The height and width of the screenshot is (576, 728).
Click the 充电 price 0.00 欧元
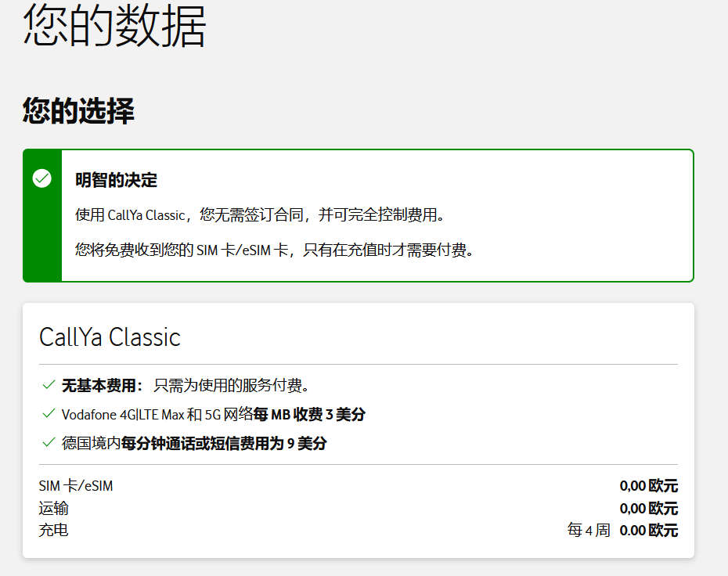point(649,530)
